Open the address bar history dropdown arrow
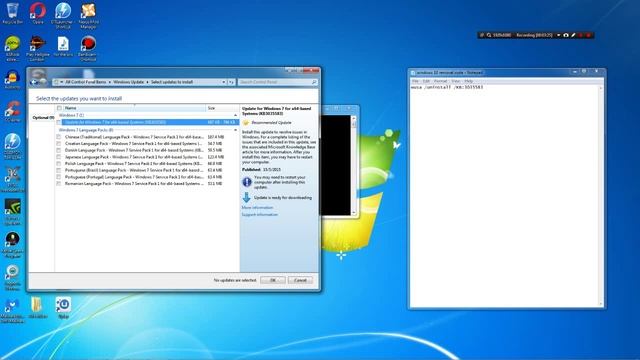 [x=224, y=82]
